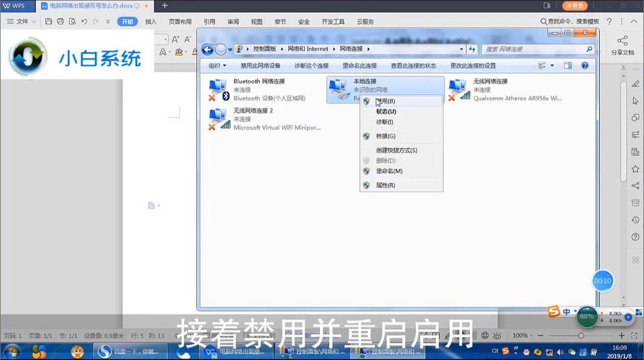Viewport: 644px width, 360px height.
Task: Choose 禁用(B) in context menu
Action: pos(401,101)
